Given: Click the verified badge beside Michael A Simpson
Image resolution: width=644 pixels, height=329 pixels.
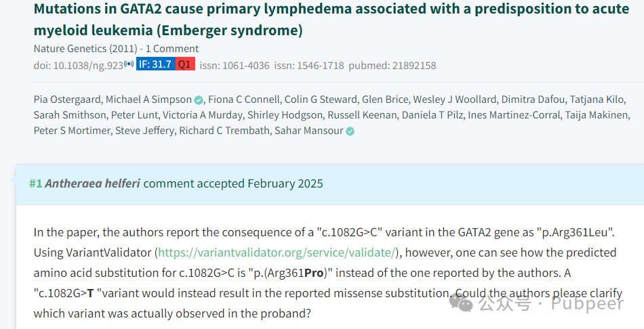Looking at the screenshot, I should pos(199,100).
